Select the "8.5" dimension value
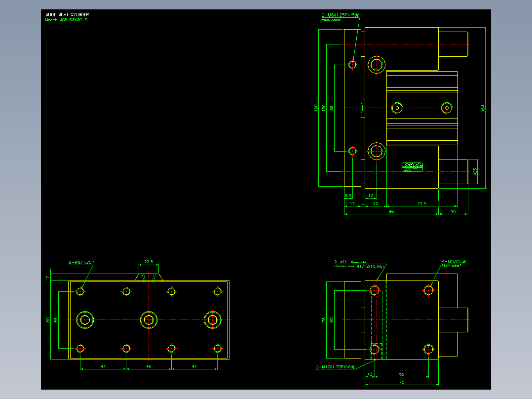Viewport: 532px width, 399px height. [x=348, y=196]
